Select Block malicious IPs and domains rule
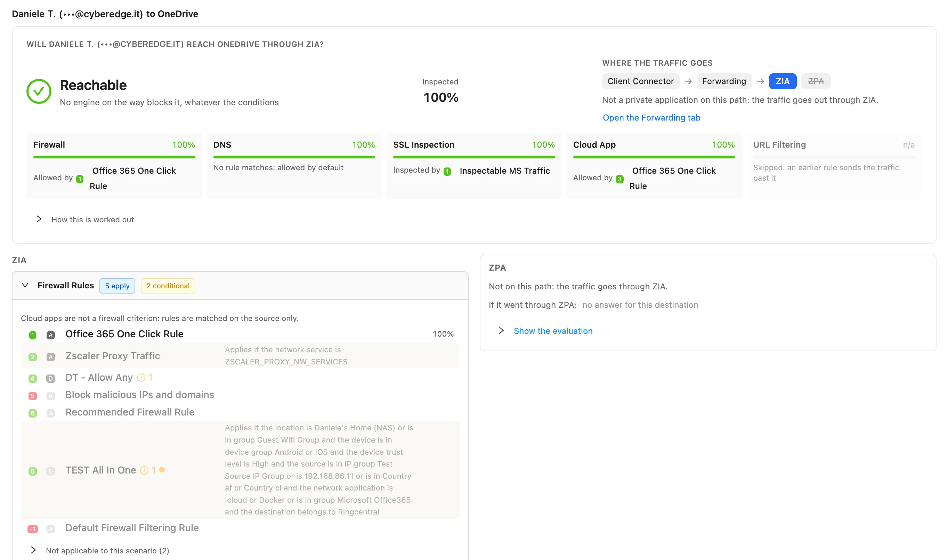Screen dimensions: 947x560 tap(240, 395)
